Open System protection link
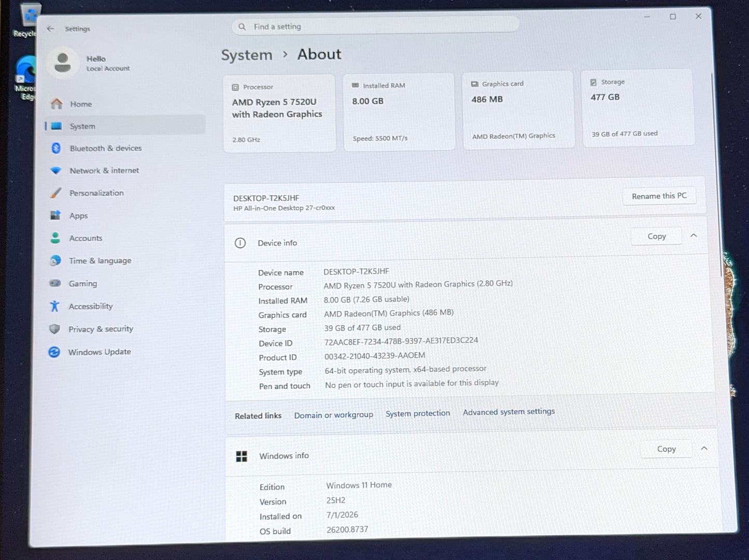Screen dimensions: 749x560 [x=418, y=413]
